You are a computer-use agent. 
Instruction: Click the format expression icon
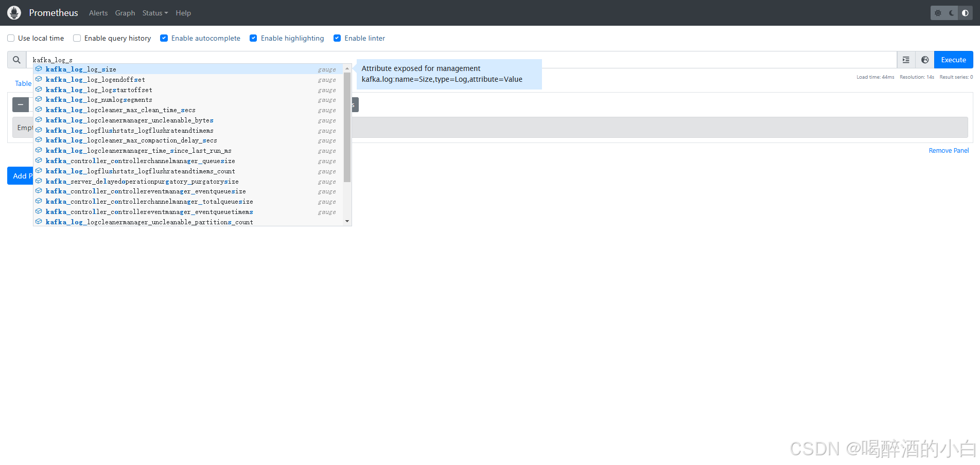906,60
